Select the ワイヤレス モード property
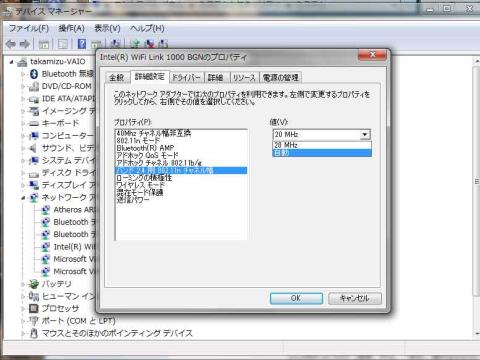Screen dimensions: 480x360 pos(140,185)
